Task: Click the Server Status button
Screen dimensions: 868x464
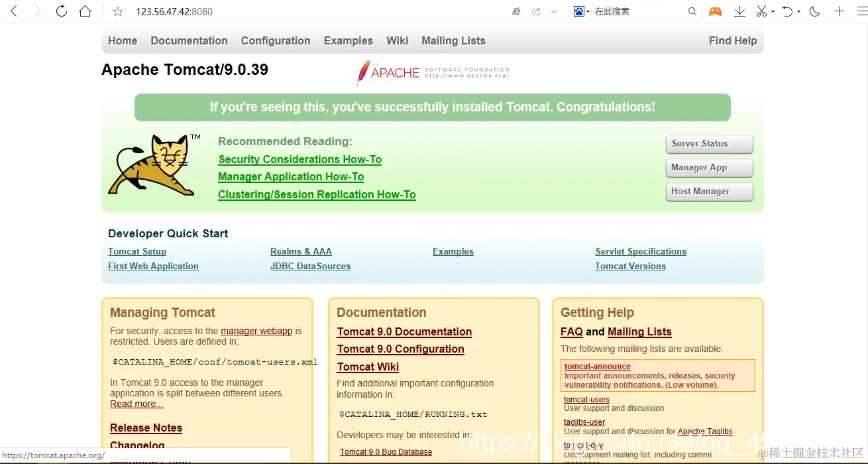Action: [x=709, y=144]
